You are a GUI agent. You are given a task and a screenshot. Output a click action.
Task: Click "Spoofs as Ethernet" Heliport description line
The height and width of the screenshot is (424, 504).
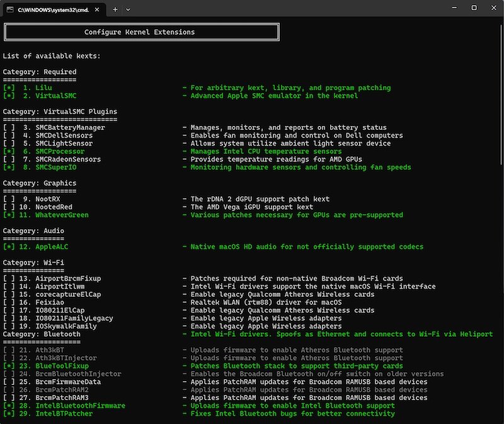click(341, 335)
